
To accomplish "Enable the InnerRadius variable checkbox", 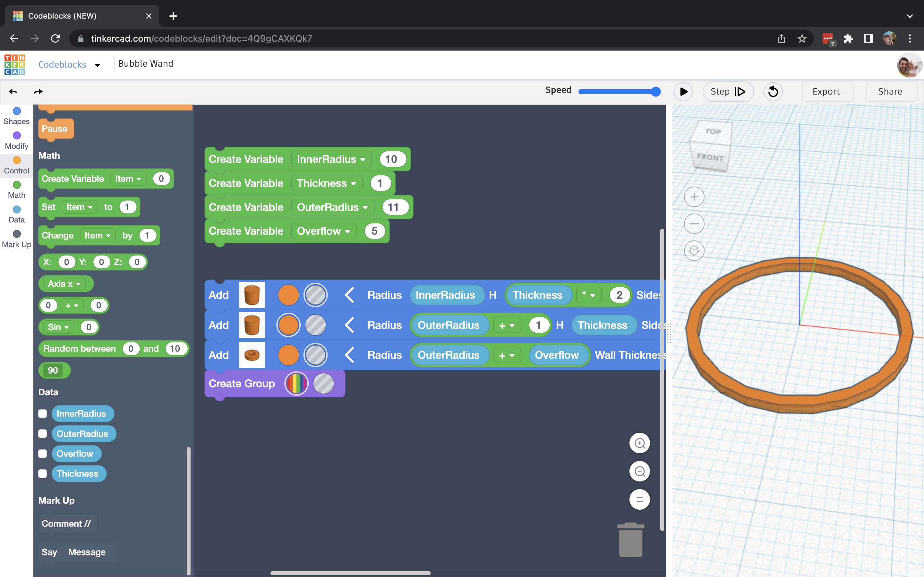I will point(43,414).
